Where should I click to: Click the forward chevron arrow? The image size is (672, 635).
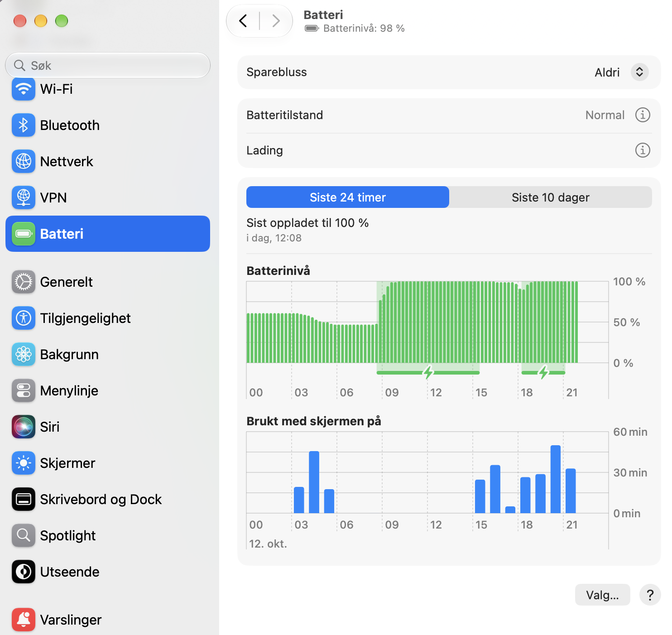point(276,21)
